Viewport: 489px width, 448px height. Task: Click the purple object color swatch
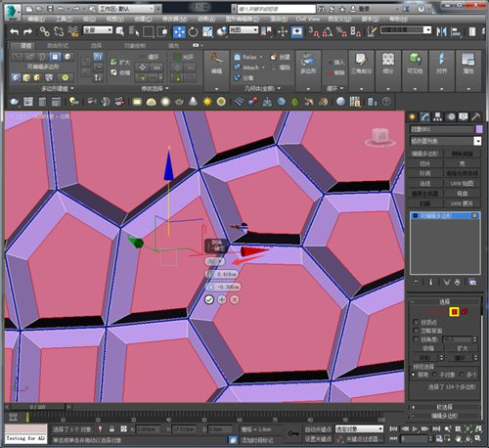tap(479, 129)
